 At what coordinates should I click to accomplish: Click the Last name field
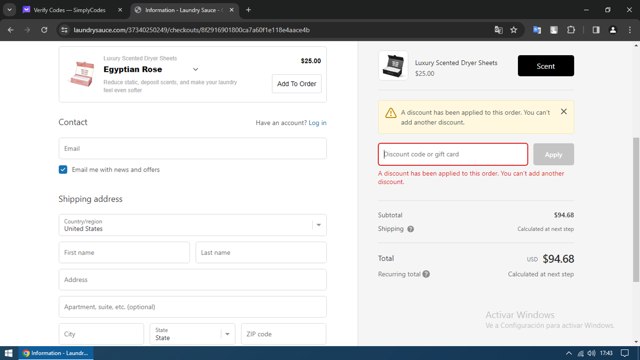[x=261, y=252]
